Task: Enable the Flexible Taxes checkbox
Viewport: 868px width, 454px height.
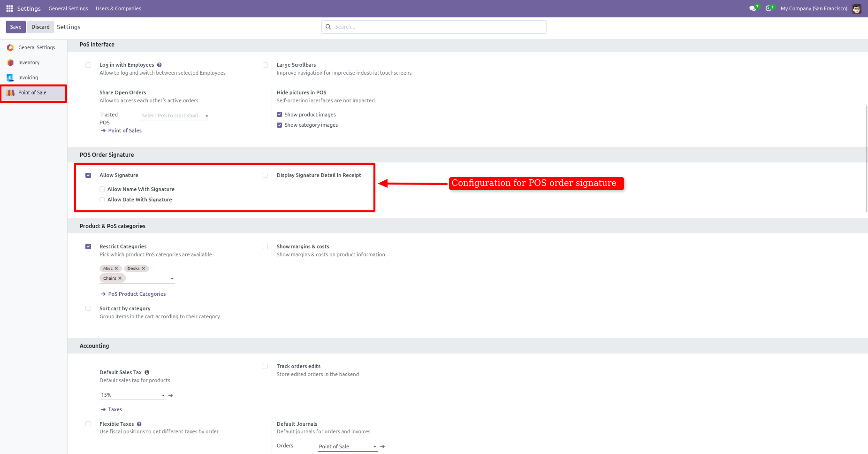Action: [x=88, y=424]
